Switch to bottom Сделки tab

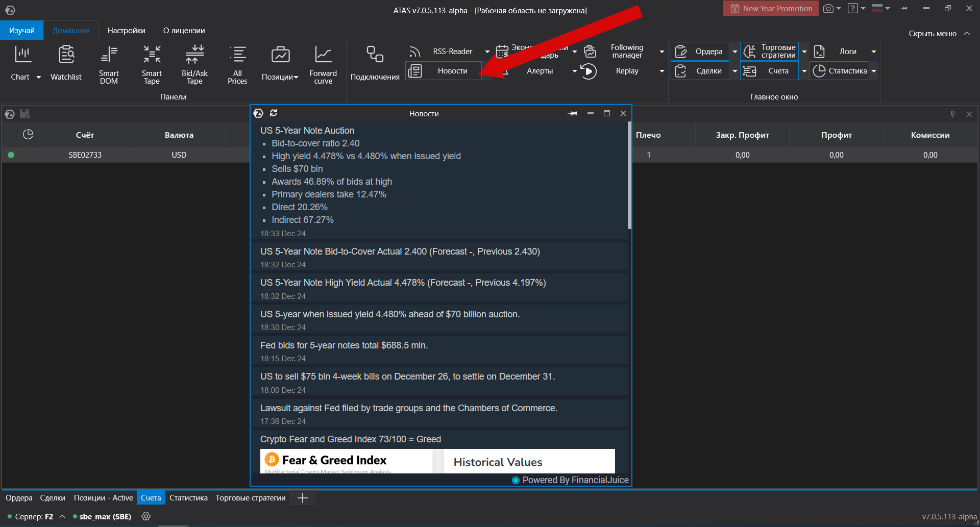click(53, 498)
